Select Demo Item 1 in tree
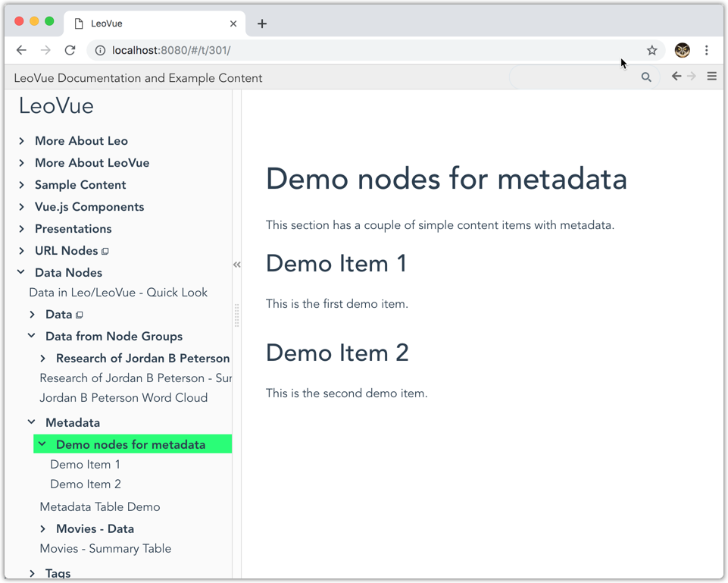The image size is (728, 583). point(85,465)
